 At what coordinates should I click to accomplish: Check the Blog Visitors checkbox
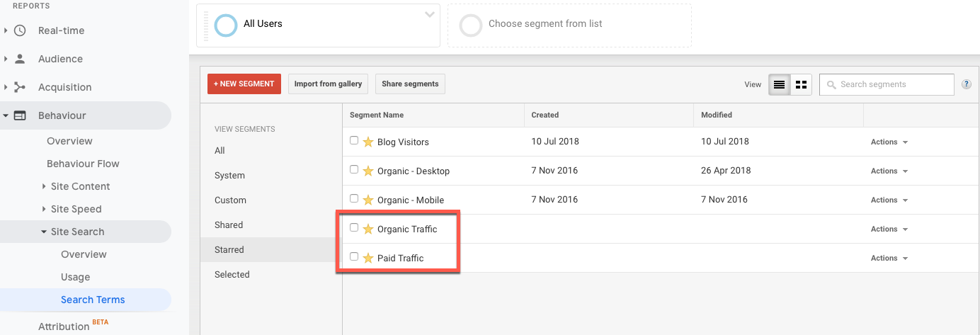354,140
